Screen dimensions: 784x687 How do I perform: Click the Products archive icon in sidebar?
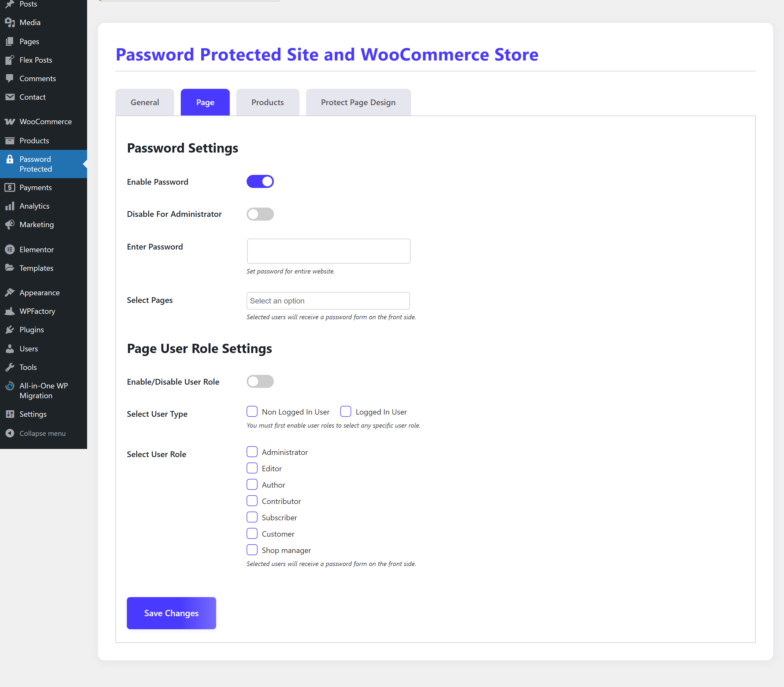pos(10,140)
